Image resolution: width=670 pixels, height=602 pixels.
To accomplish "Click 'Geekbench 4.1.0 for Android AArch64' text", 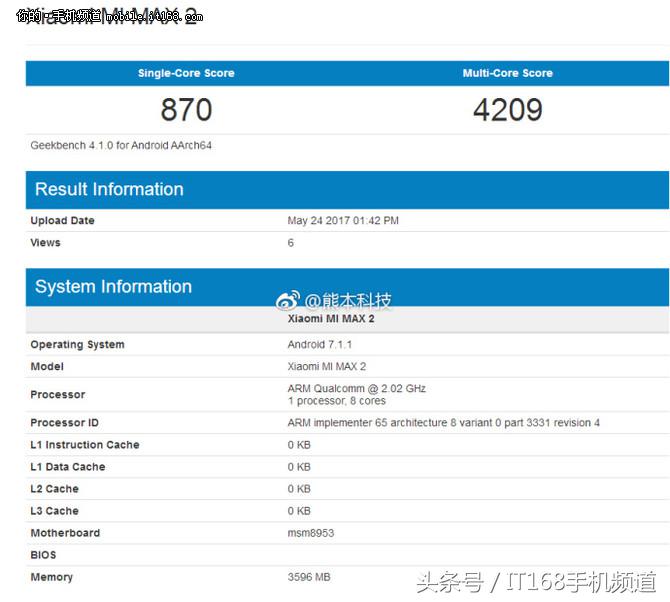I will click(121, 145).
